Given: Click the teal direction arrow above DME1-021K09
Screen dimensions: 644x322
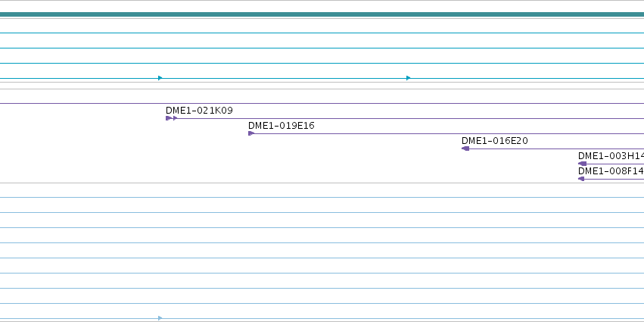Looking at the screenshot, I should 160,78.
